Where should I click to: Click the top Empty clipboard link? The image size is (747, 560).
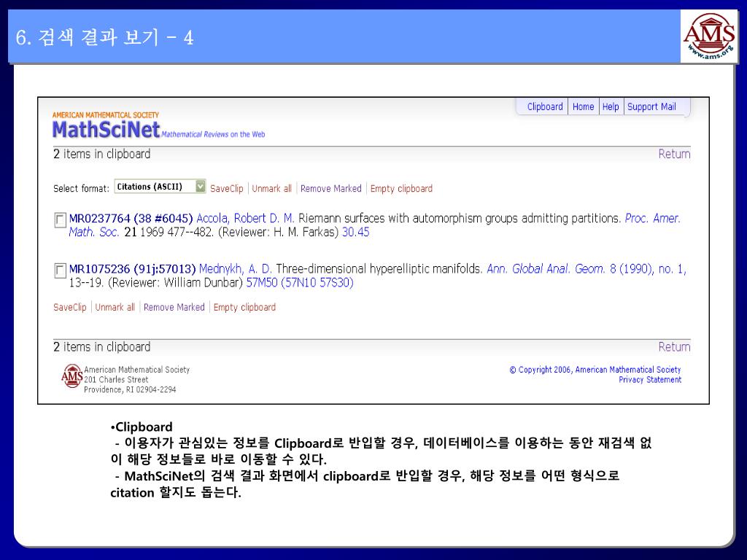point(401,189)
